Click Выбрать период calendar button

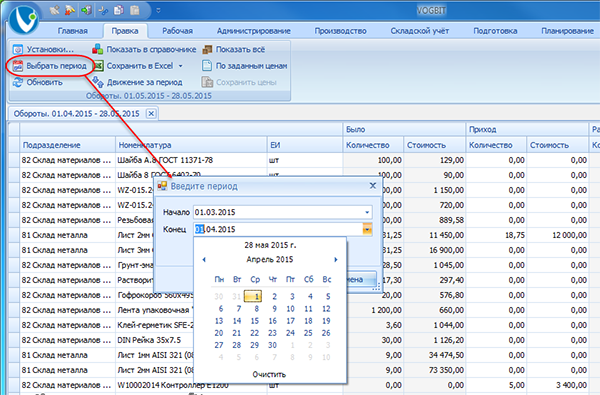tap(49, 66)
